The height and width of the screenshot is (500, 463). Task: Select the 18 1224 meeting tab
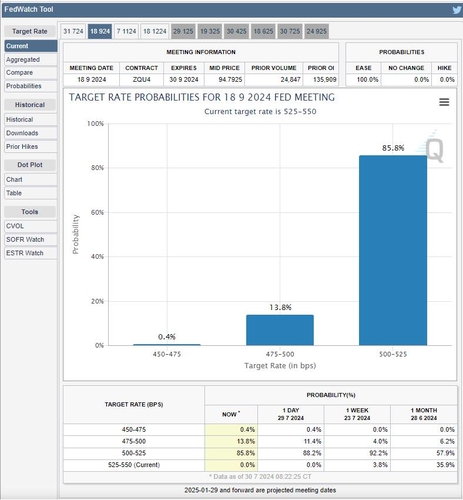point(155,31)
